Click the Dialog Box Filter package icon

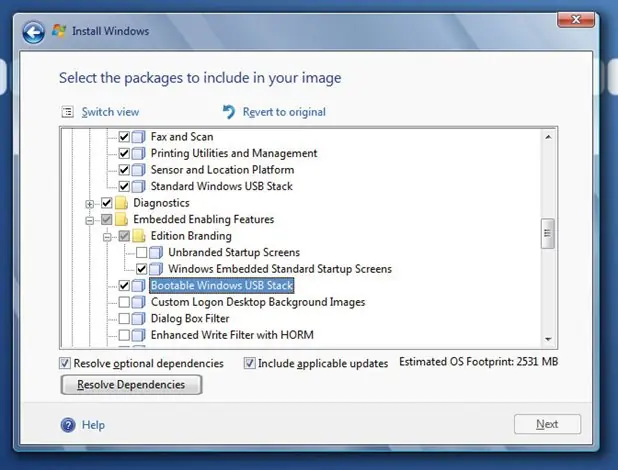[138, 319]
